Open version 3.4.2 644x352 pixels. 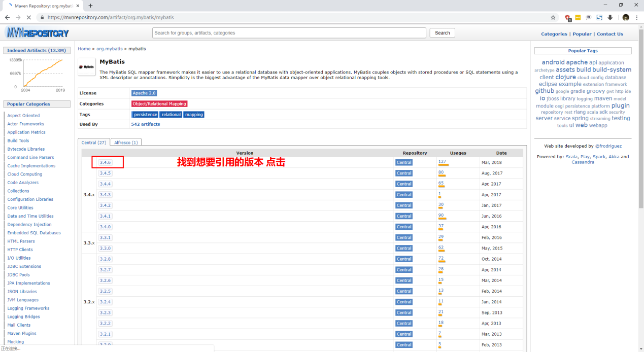pos(105,205)
